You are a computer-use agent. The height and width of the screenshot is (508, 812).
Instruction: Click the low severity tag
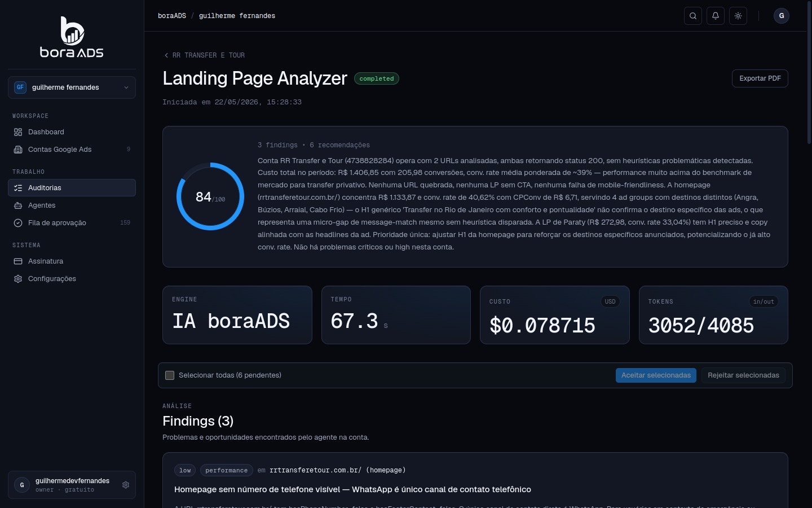tap(185, 470)
